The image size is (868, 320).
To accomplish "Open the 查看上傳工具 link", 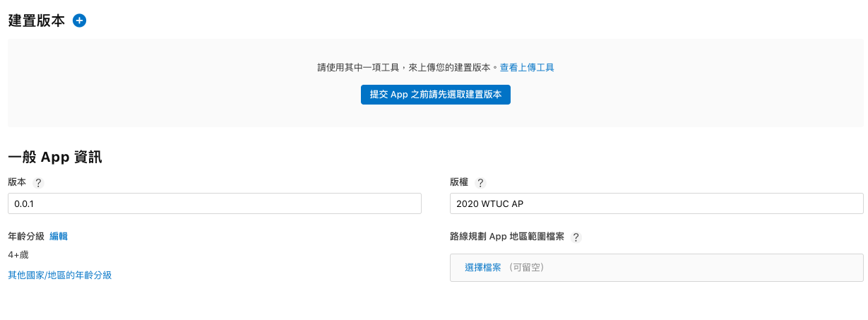I will pyautogui.click(x=527, y=68).
